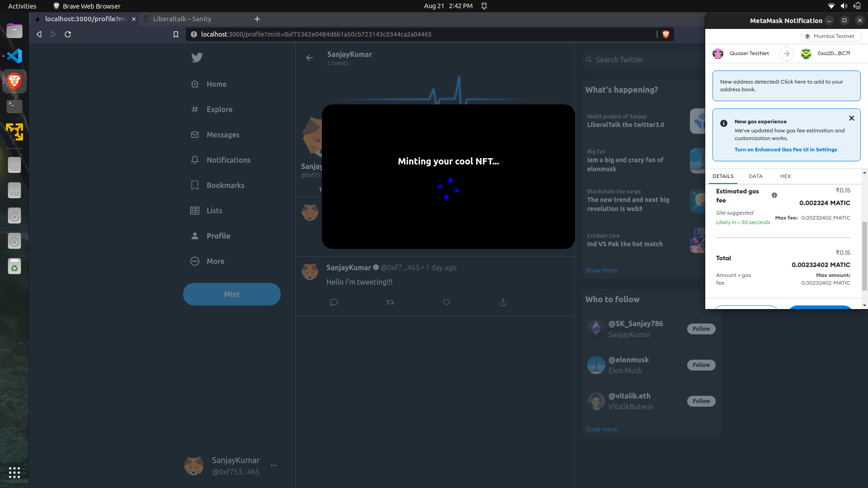868x488 pixels.
Task: Like the 'Hello I'm tweeting!!!' tweet
Action: point(447,302)
